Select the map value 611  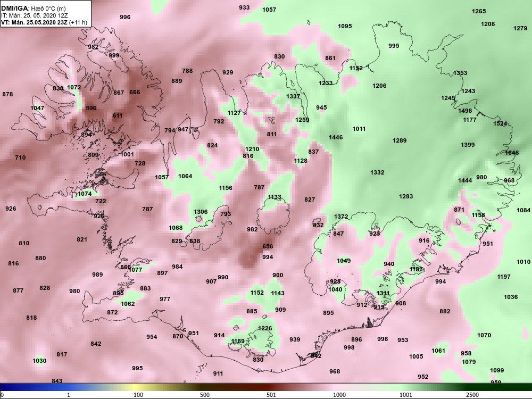click(x=118, y=115)
